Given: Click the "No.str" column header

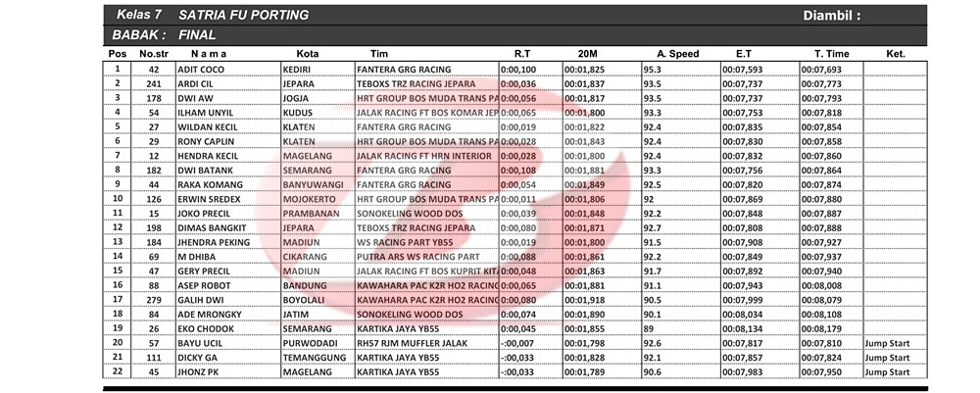Looking at the screenshot, I should point(153,54).
